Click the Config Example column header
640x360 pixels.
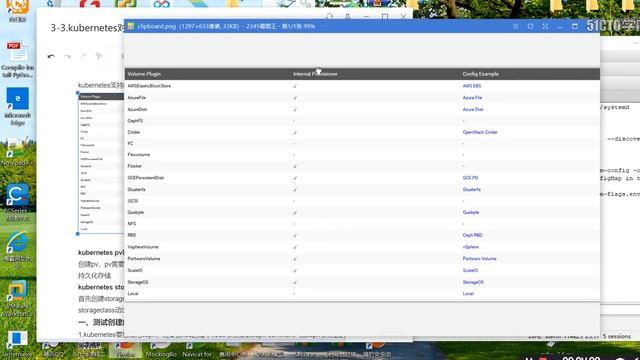point(480,74)
